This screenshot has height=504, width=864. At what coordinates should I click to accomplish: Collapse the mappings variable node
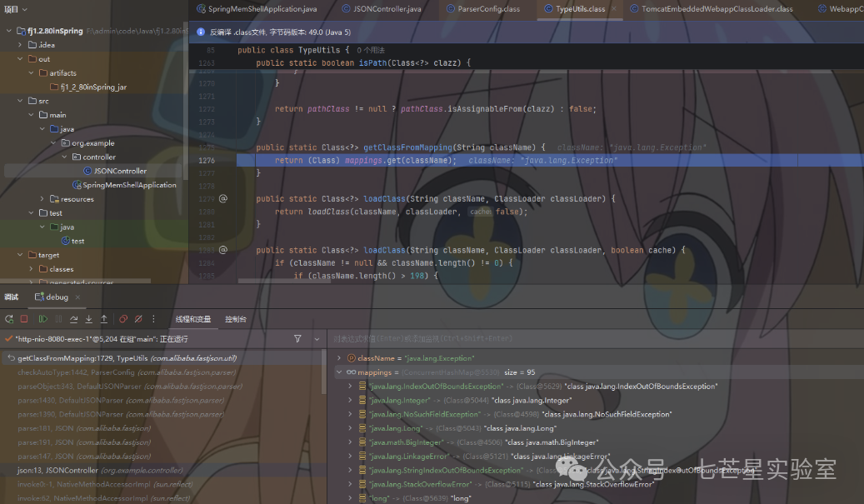[338, 372]
